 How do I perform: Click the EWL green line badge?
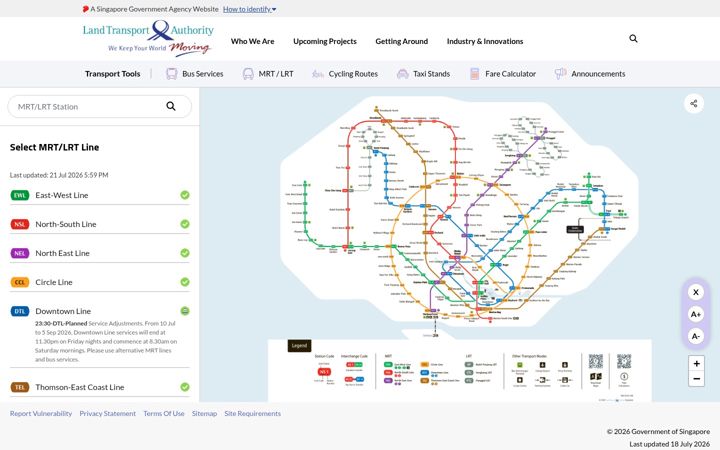tap(20, 195)
